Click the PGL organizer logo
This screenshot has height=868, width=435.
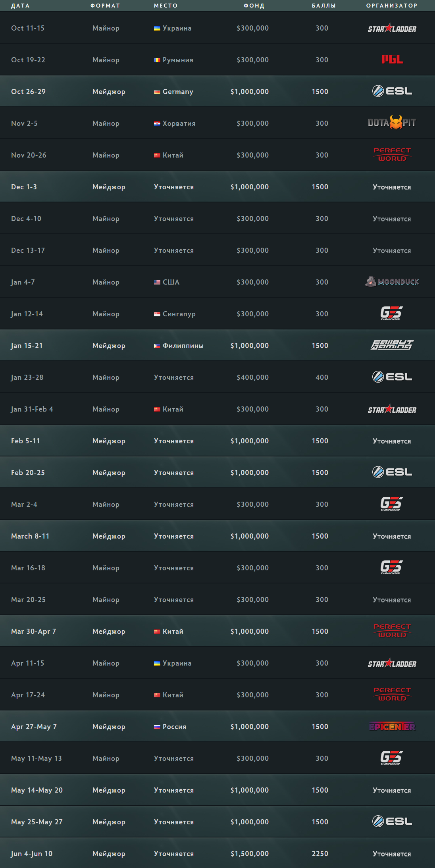pyautogui.click(x=392, y=60)
